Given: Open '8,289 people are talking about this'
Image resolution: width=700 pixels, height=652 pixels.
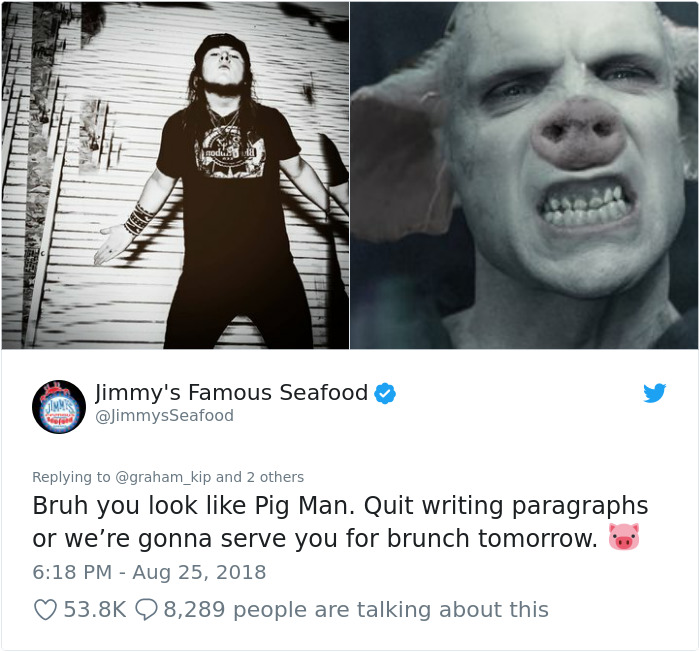Looking at the screenshot, I should [x=356, y=610].
